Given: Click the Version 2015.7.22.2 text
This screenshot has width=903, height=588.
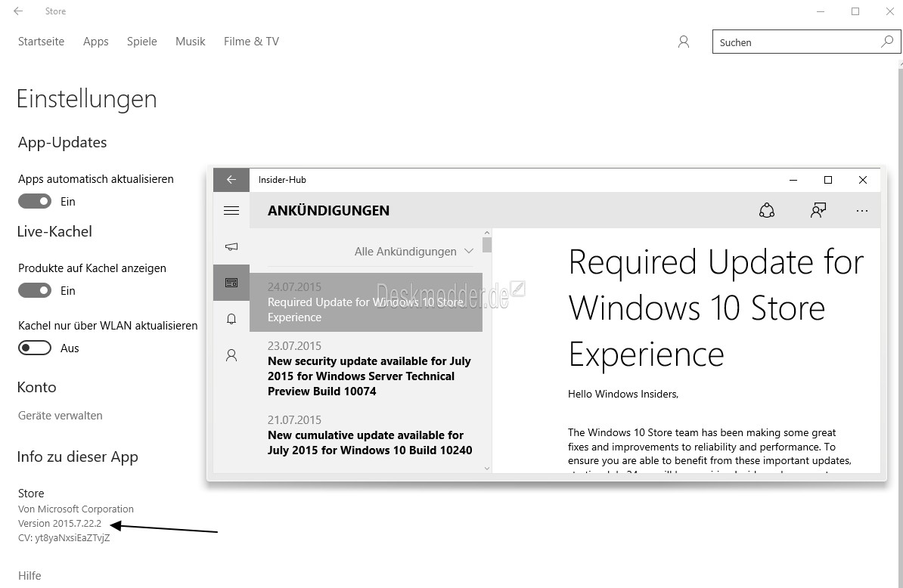Looking at the screenshot, I should 60,523.
